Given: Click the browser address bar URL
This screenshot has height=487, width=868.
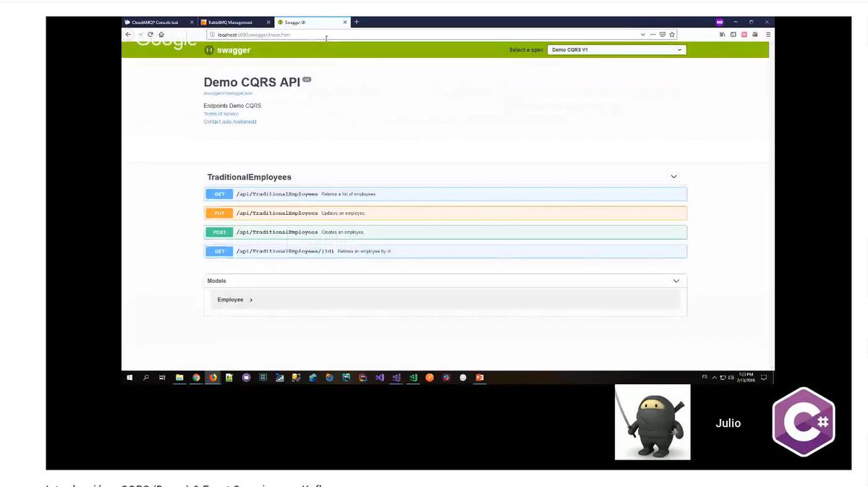Looking at the screenshot, I should pos(254,34).
